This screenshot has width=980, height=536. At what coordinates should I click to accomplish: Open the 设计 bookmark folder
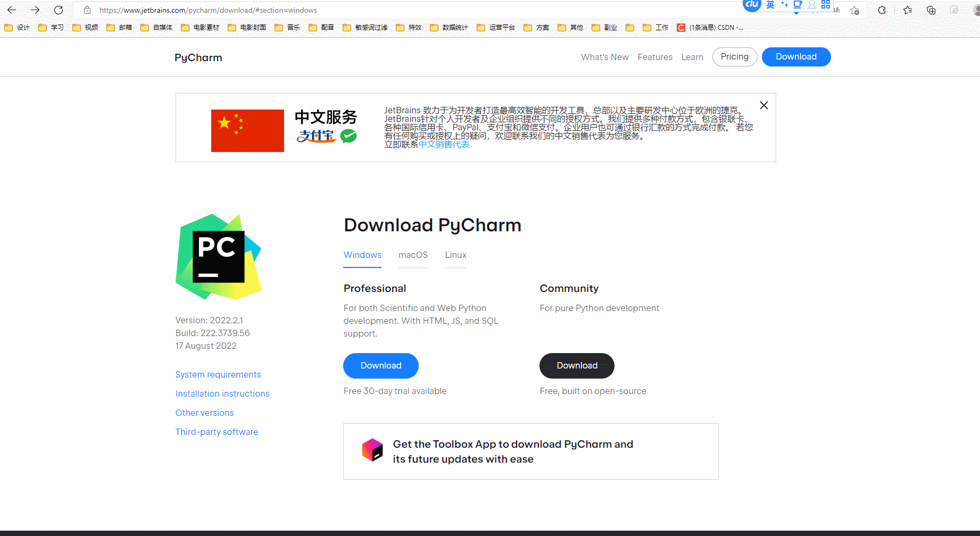click(17, 28)
